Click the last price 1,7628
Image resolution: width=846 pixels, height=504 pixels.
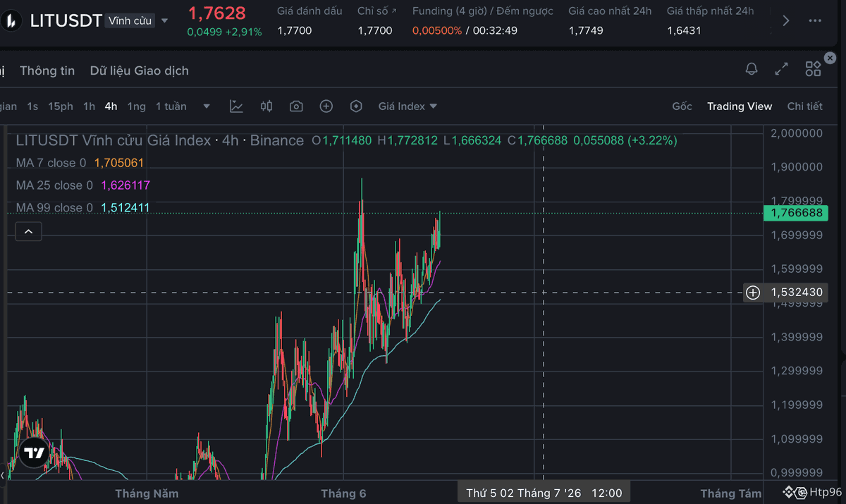pos(216,13)
